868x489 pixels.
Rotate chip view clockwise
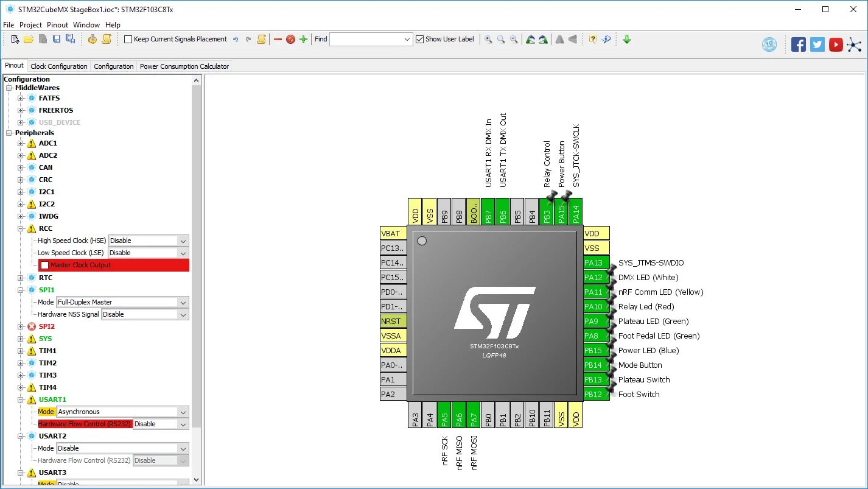[543, 39]
